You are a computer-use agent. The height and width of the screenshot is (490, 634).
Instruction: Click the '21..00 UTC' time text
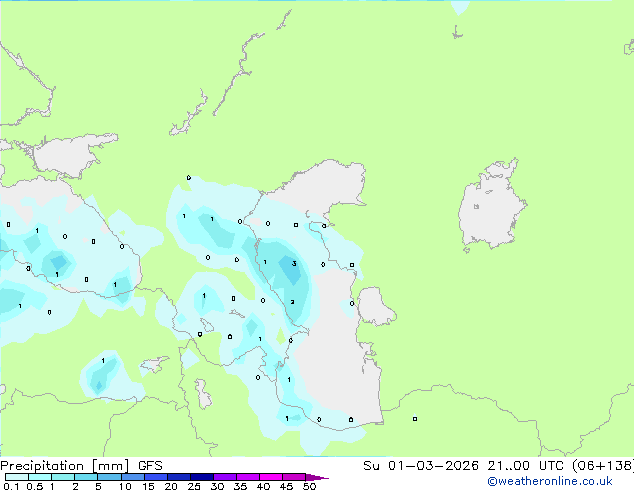tap(525, 466)
